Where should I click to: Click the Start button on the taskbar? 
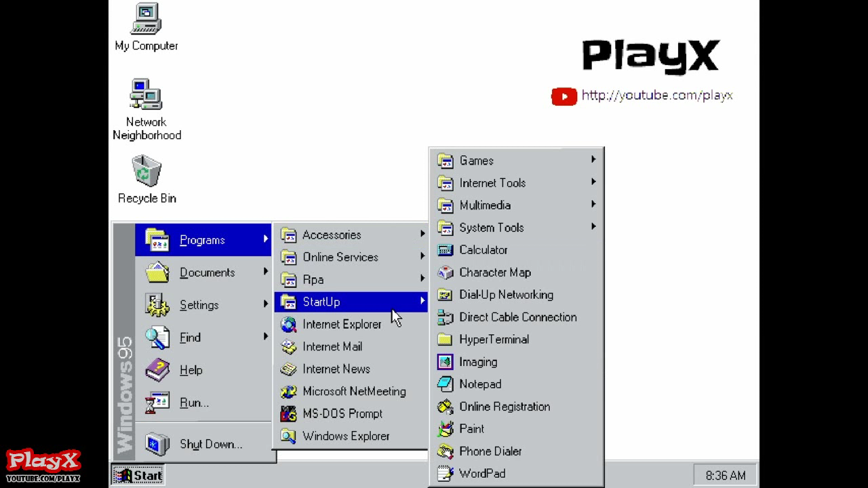[138, 475]
